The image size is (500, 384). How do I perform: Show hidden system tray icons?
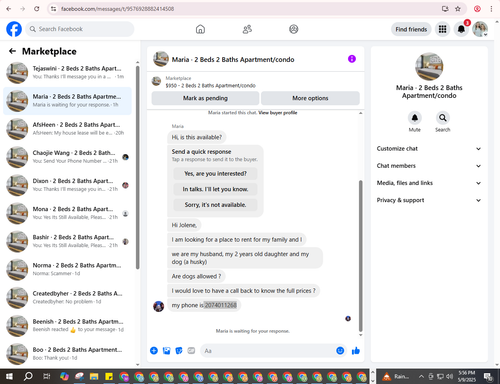(421, 377)
